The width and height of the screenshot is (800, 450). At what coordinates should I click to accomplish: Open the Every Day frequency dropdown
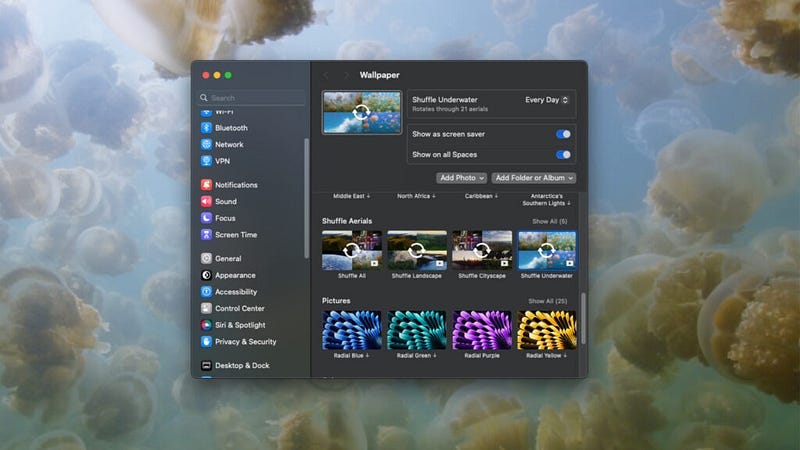[546, 100]
